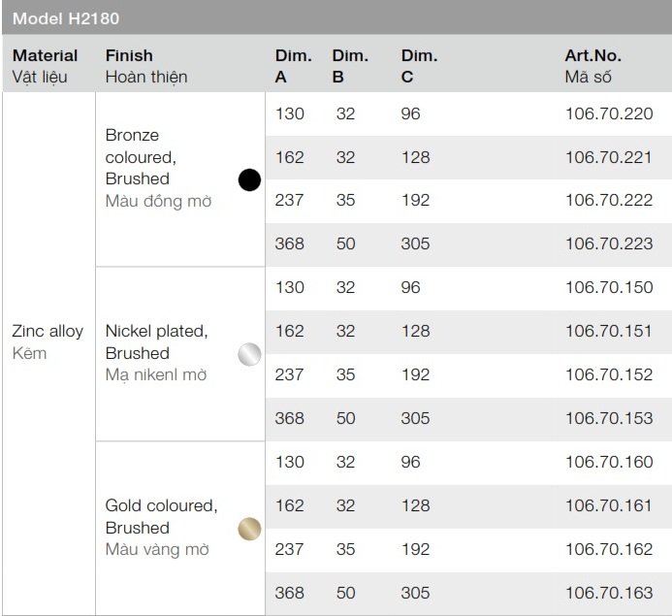This screenshot has width=672, height=616.
Task: Click article number 106.70.163
Action: pos(609,593)
